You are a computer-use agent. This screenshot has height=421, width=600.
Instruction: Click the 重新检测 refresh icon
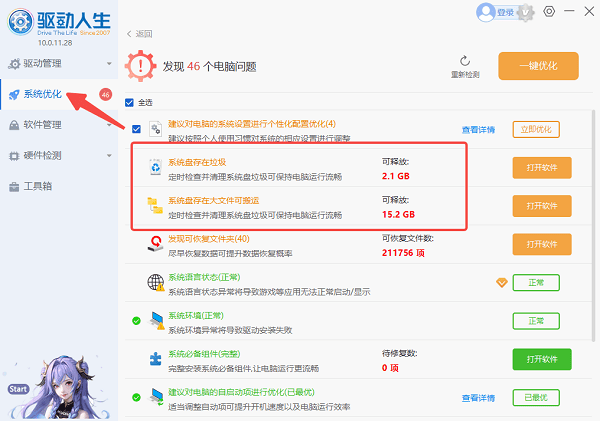click(465, 61)
